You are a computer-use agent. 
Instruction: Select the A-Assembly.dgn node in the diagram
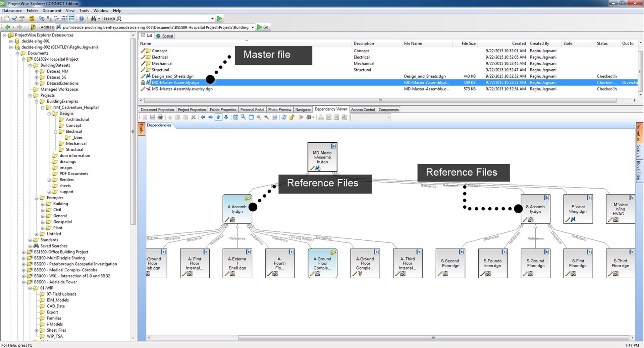point(237,209)
